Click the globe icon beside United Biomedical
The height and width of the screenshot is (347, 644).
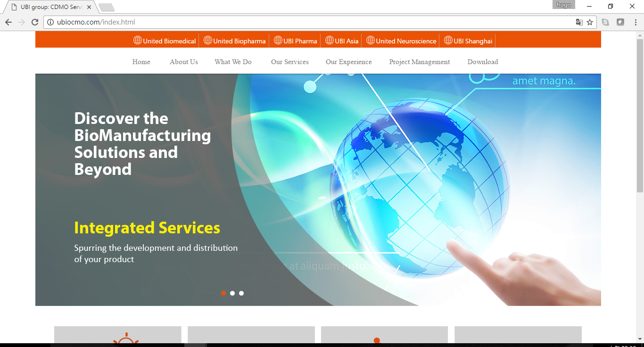[x=137, y=41]
